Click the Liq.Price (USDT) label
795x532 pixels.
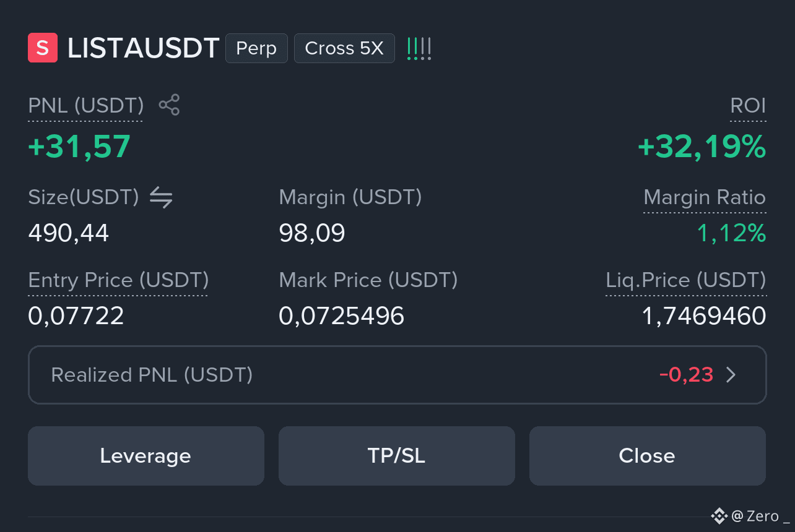pyautogui.click(x=686, y=280)
